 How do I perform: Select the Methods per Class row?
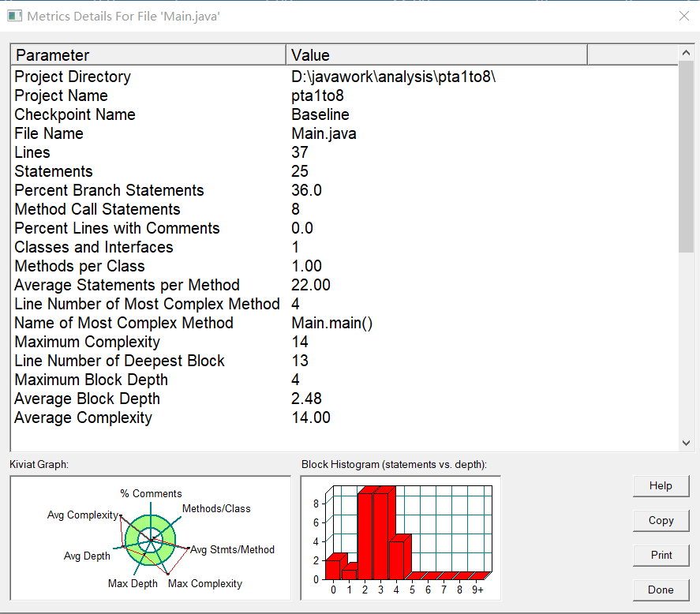[344, 266]
